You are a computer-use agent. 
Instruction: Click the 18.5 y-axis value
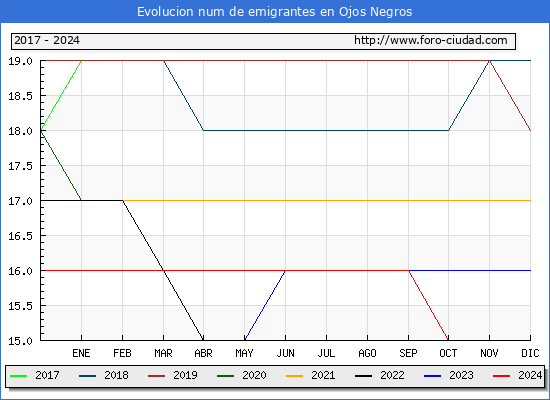tap(20, 96)
